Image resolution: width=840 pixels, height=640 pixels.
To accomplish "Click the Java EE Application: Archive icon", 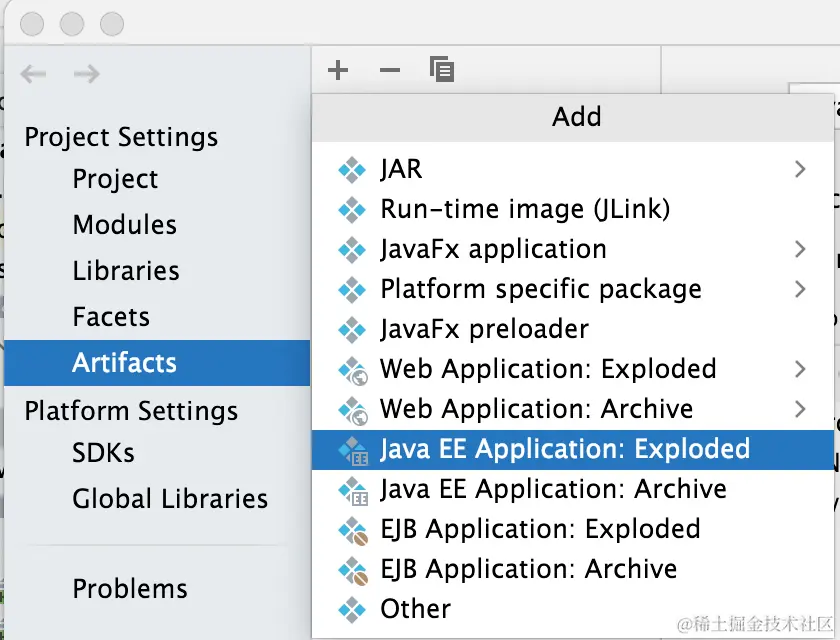I will (353, 491).
